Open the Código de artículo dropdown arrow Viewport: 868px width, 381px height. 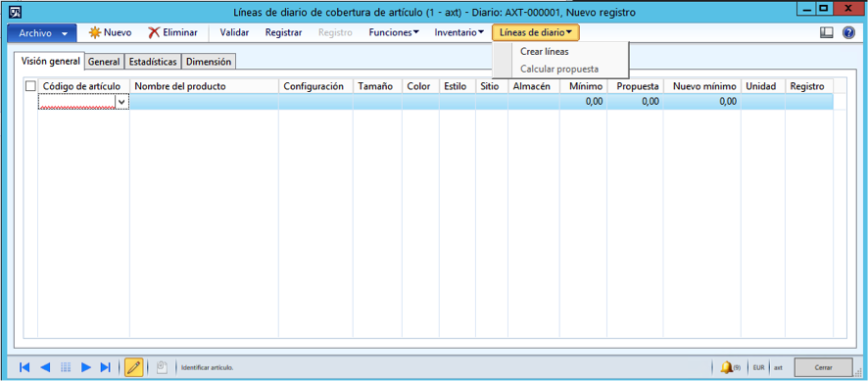tap(121, 102)
